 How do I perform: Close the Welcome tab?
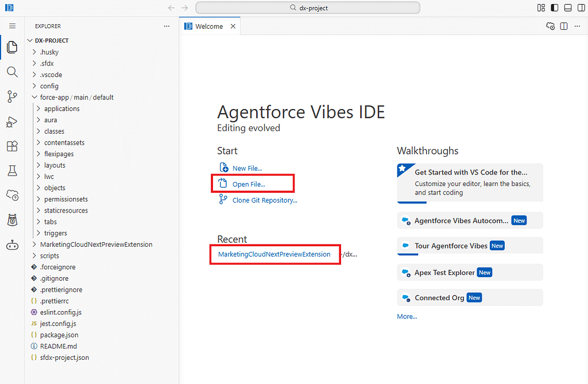click(x=233, y=26)
